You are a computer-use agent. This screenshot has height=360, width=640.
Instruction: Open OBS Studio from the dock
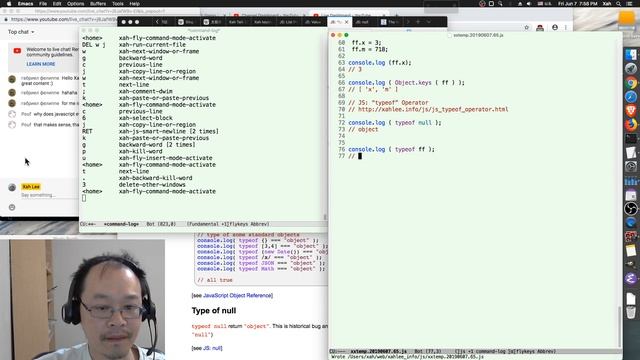point(631,209)
